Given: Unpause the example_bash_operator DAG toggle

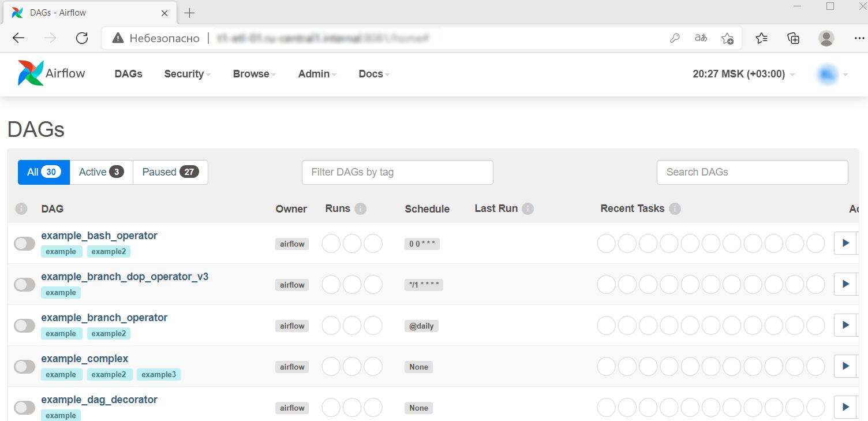Looking at the screenshot, I should click(24, 244).
